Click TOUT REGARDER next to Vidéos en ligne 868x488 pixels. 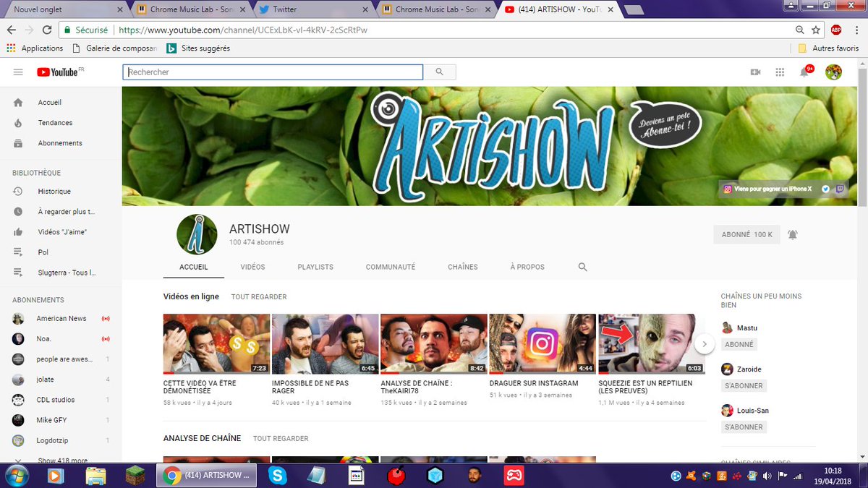(x=259, y=297)
